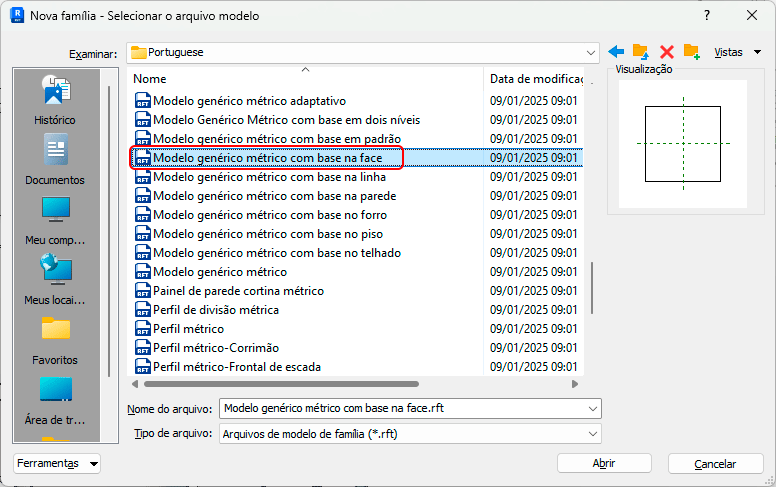776x487 pixels.
Task: Select Modelo genérico métrico com base na face
Action: [267, 158]
